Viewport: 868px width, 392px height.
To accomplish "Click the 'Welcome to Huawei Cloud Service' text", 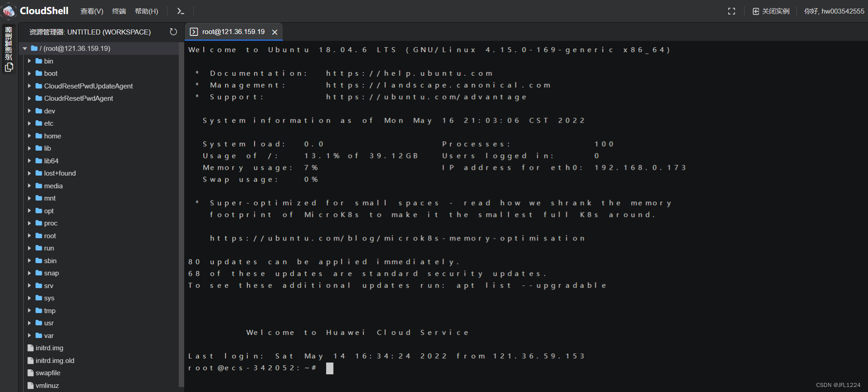I will tap(358, 333).
